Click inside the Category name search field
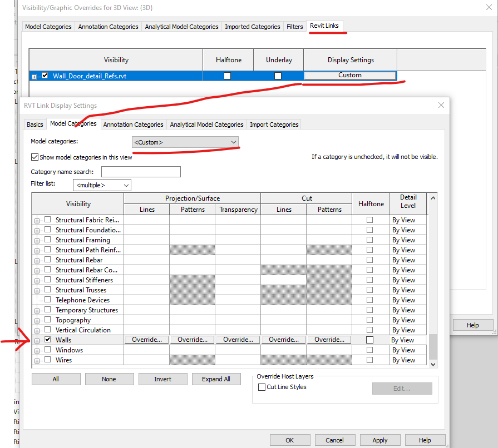Screen dimensions: 498x448 (141, 171)
